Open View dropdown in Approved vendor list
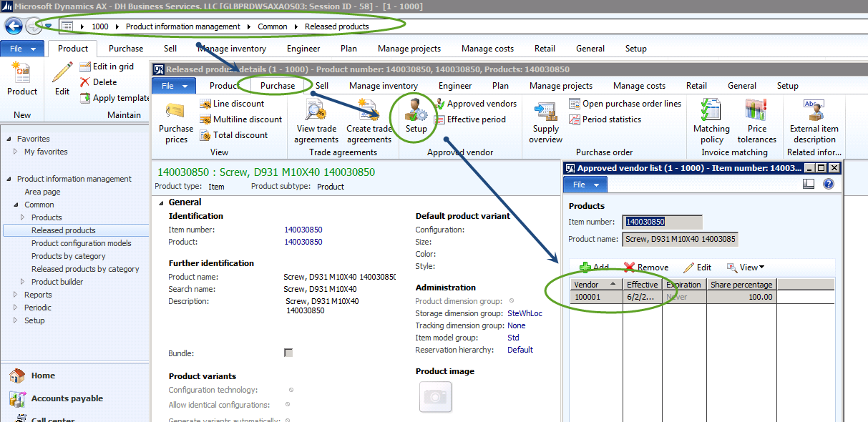 pyautogui.click(x=746, y=268)
